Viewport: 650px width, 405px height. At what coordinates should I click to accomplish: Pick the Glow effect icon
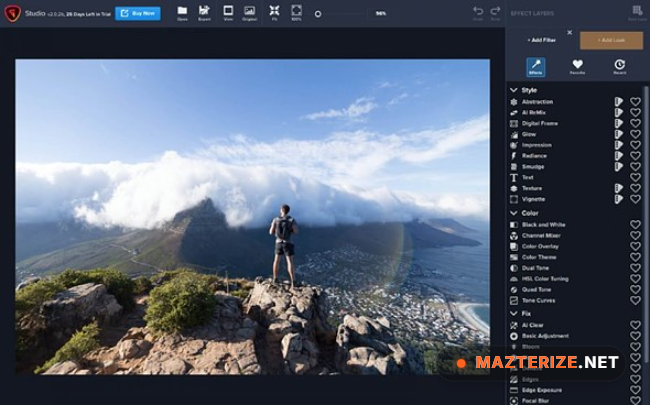pos(514,134)
